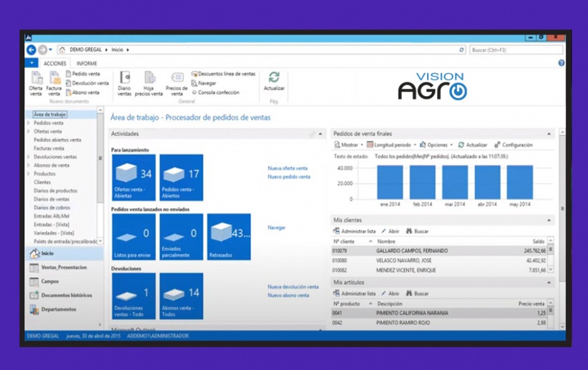The image size is (588, 370).
Task: Open Pedidos abiertos venta in the navigation pane
Action: click(57, 140)
